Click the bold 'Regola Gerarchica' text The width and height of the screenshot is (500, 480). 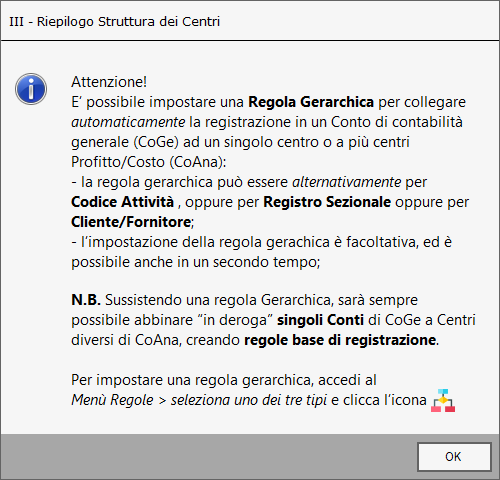tap(311, 102)
